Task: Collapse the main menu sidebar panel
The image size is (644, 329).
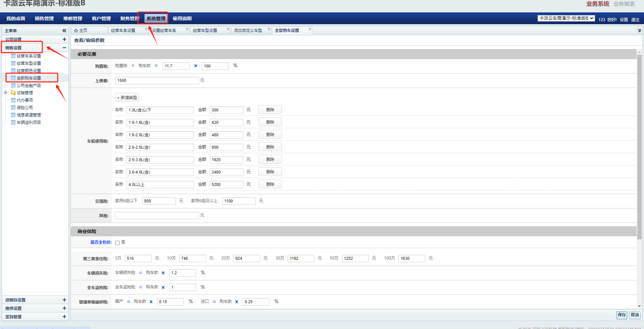Action: (x=64, y=31)
